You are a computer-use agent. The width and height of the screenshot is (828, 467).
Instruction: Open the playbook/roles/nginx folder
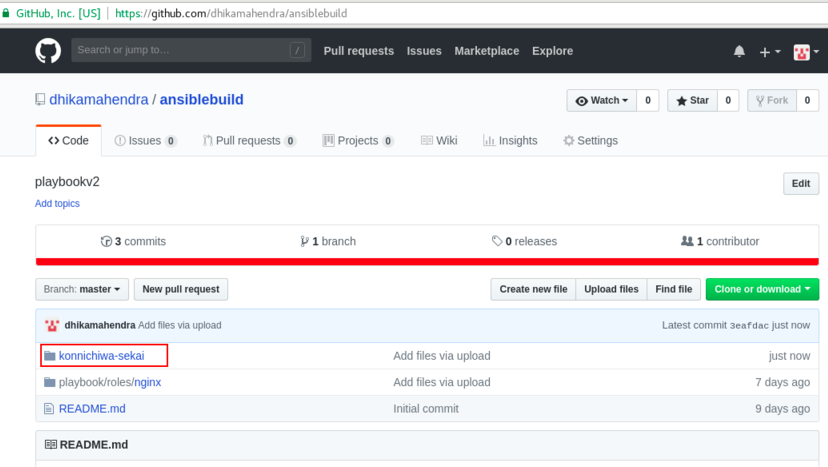[110, 382]
